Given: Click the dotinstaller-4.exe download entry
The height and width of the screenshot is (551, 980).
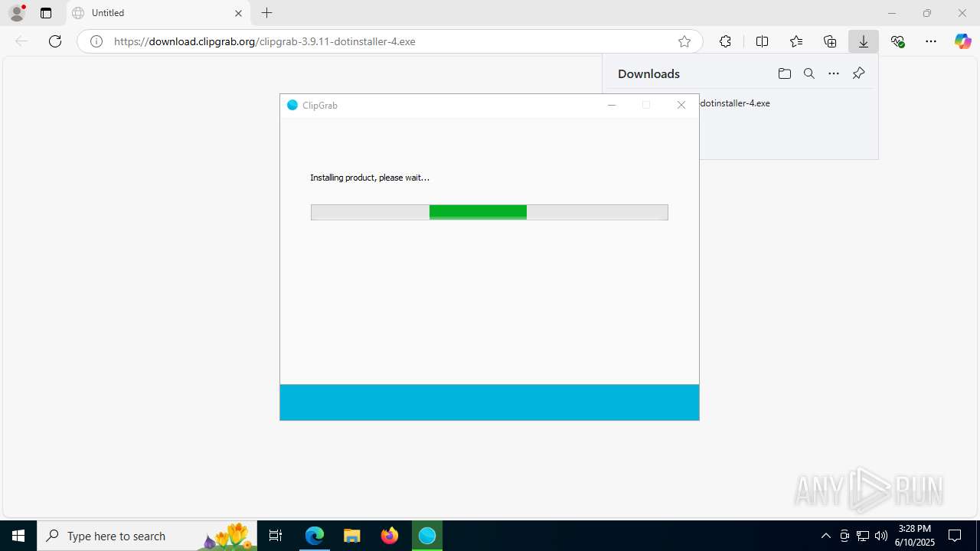Looking at the screenshot, I should click(735, 103).
